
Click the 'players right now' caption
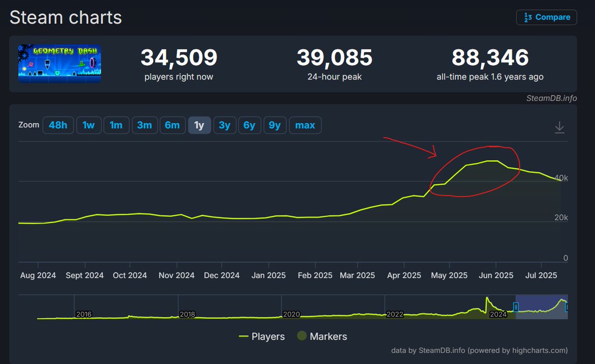click(x=179, y=77)
